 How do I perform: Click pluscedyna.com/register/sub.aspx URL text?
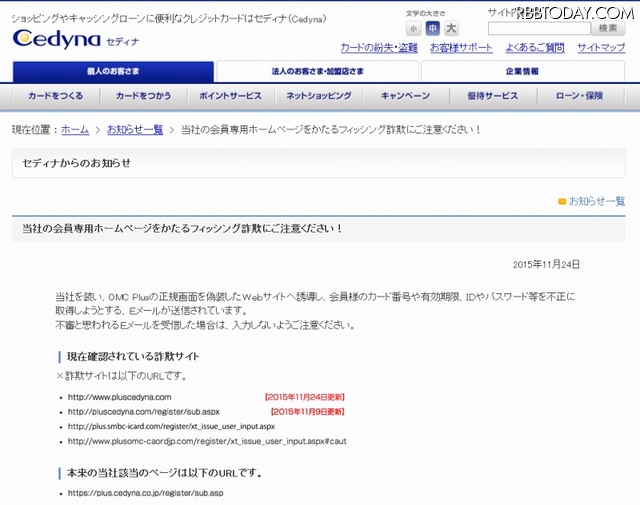coord(144,412)
